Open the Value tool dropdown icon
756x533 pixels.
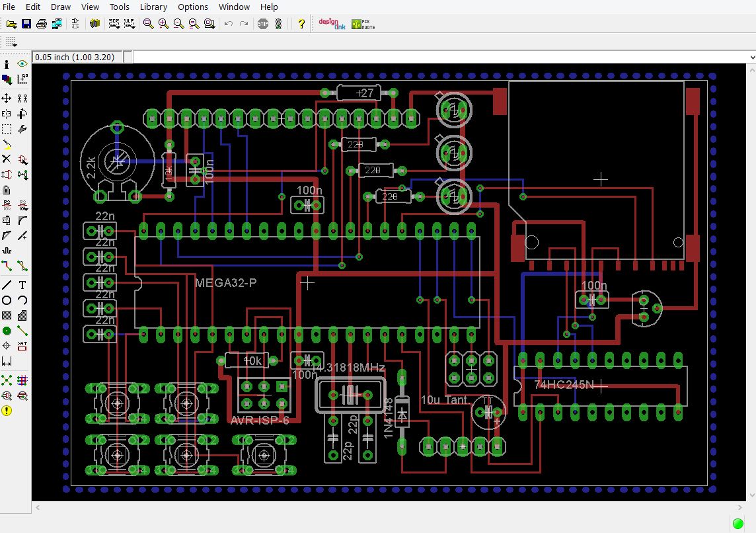[x=22, y=206]
